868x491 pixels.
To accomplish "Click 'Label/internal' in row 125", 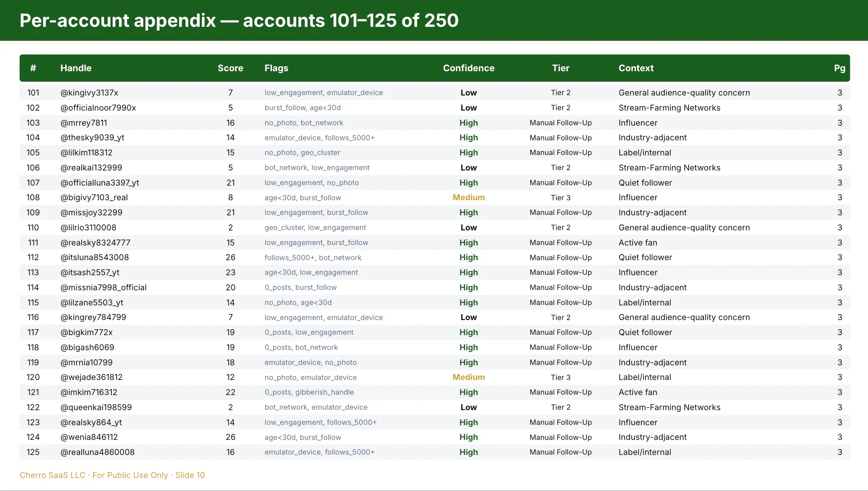I will (x=645, y=452).
